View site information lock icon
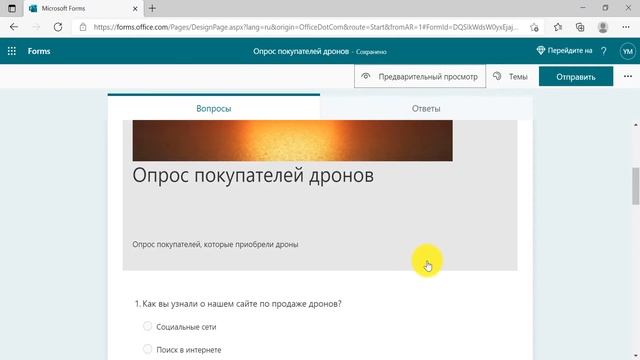Viewport: 640px width, 360px height. [x=83, y=27]
